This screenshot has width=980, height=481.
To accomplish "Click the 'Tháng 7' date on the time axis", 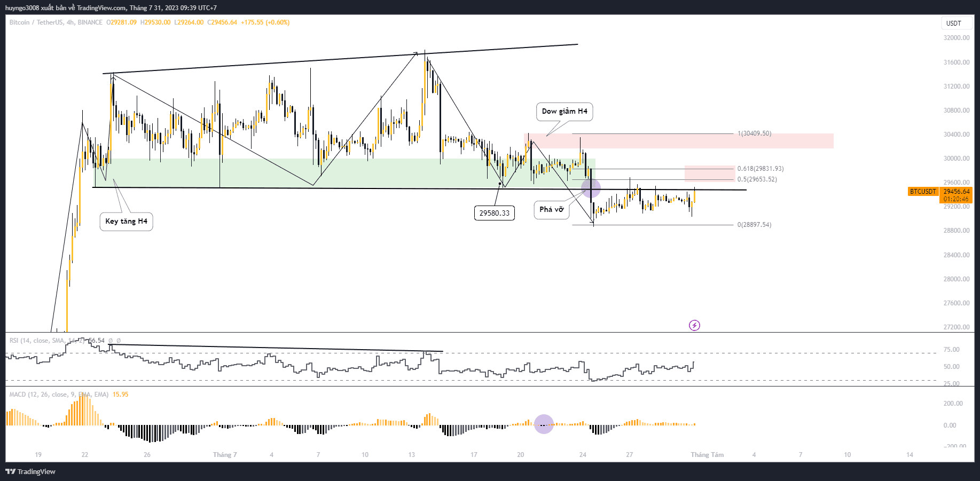I will coord(225,455).
